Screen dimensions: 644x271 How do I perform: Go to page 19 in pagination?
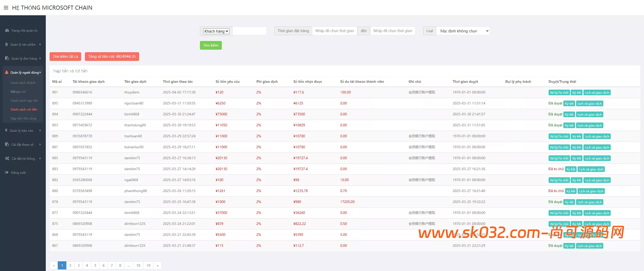coord(148,265)
